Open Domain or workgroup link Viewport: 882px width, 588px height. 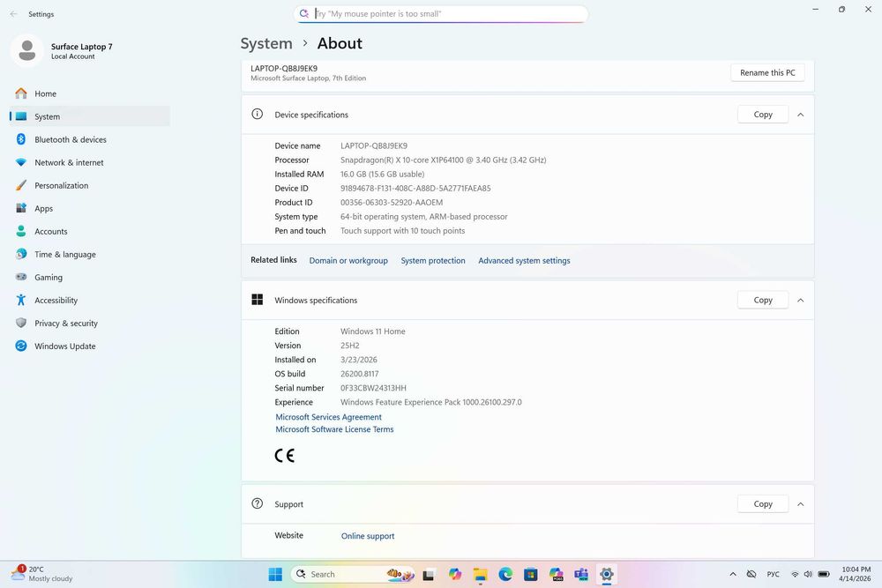(x=348, y=260)
